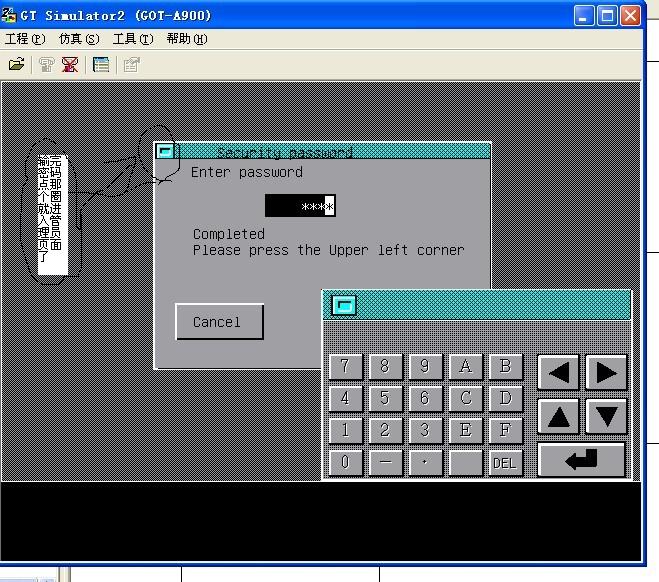Click the Cancel button in password dialog
Viewport: 659px width, 582px height.
click(x=219, y=322)
